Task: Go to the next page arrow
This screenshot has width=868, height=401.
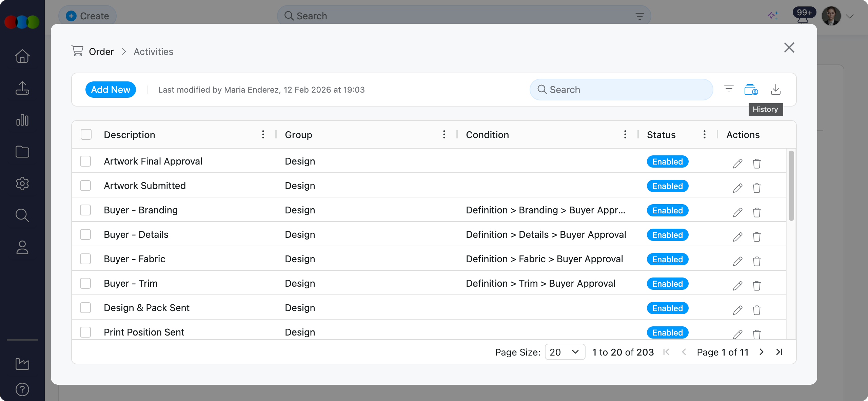Action: coord(762,352)
